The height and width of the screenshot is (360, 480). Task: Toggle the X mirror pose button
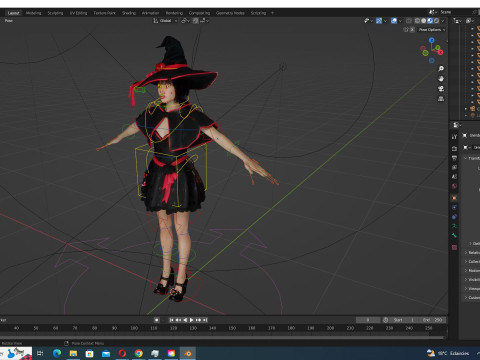[412, 30]
